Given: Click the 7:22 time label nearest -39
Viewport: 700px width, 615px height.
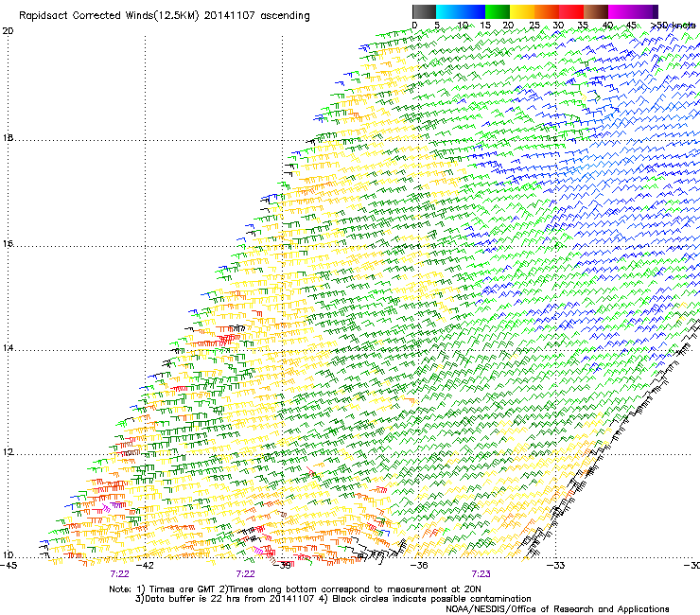Looking at the screenshot, I should tap(246, 574).
